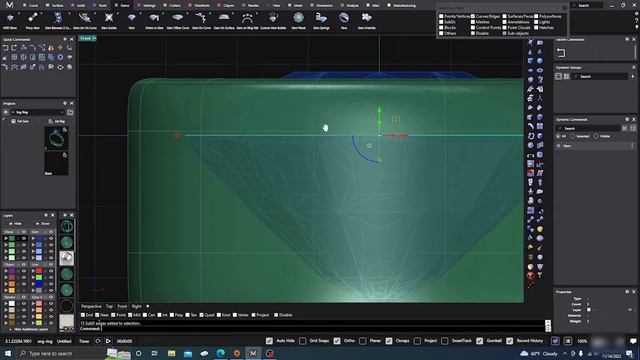640x360 pixels.
Task: Open the Curve ribbon tab
Action: click(31, 5)
